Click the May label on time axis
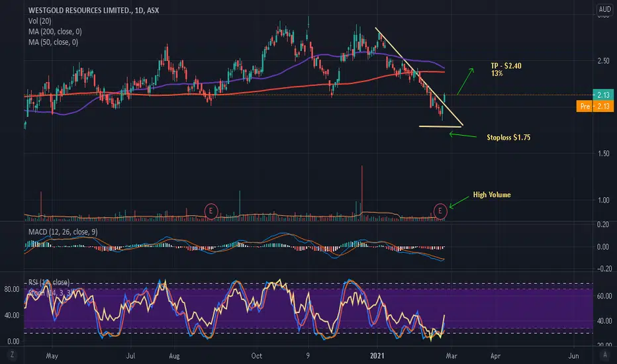Viewport: 617px width, 364px height. pos(52,356)
